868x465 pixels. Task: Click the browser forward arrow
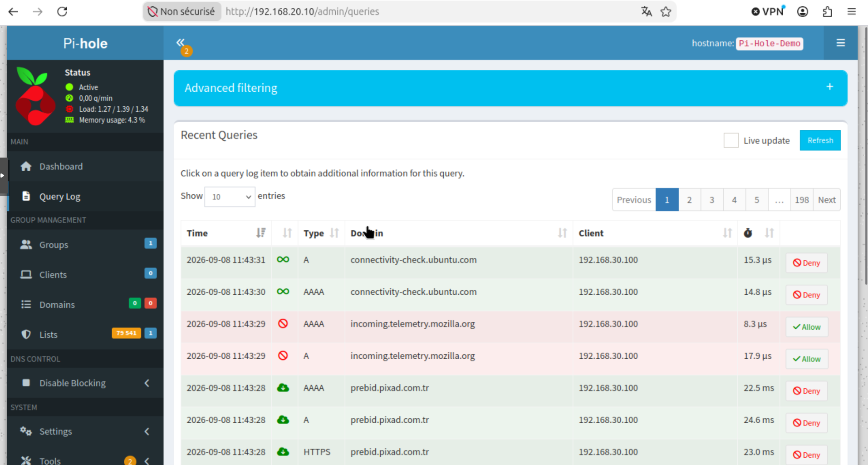(38, 11)
